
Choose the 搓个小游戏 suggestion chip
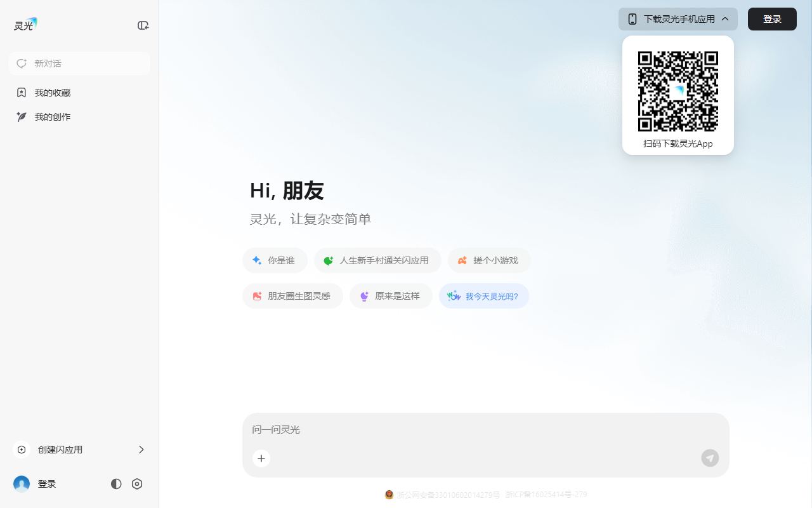[489, 260]
